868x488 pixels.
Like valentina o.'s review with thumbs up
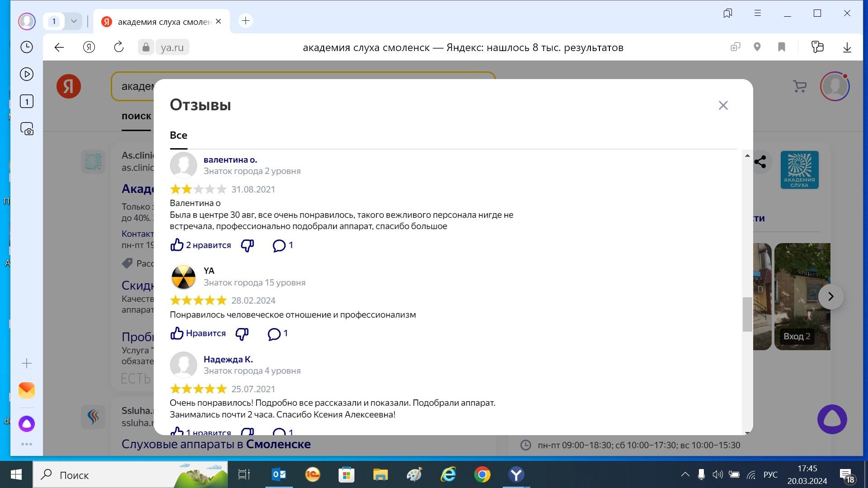pyautogui.click(x=177, y=245)
